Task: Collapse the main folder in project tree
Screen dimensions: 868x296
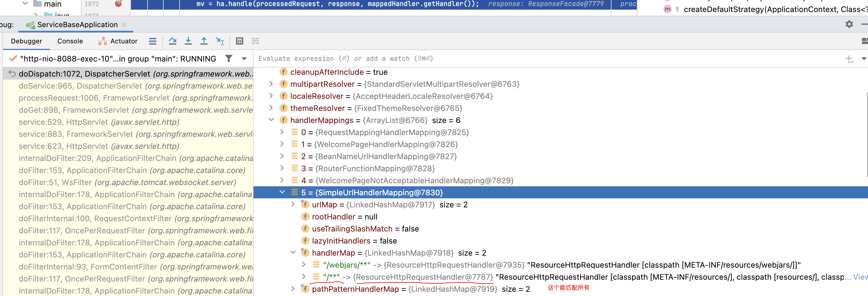Action: (25, 3)
